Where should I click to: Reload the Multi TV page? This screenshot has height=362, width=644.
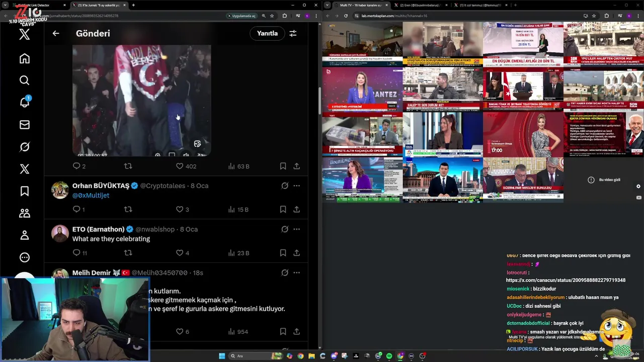pyautogui.click(x=346, y=16)
